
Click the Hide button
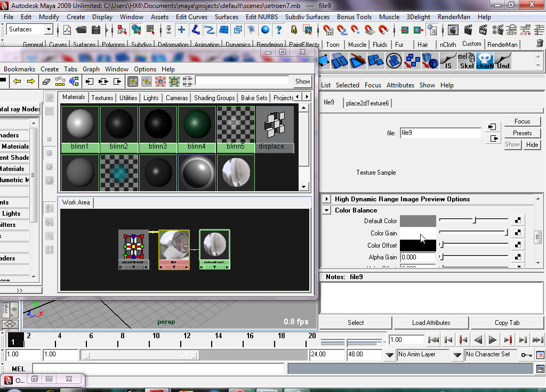[x=532, y=144]
